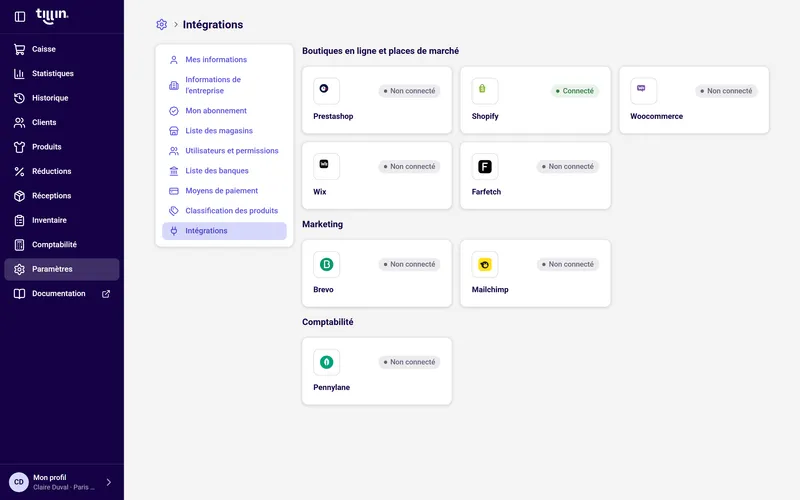Open Informations de l'entreprise settings
800x500 pixels.
[x=224, y=85]
